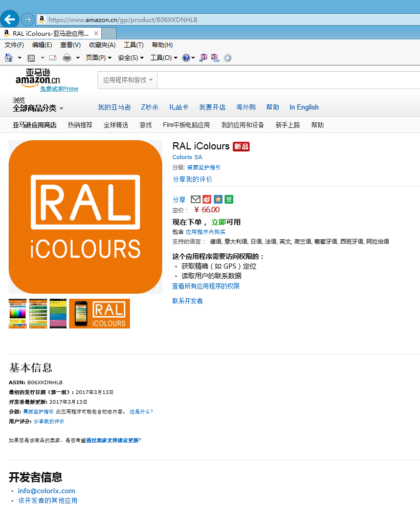Viewport: 420px width, 506px height.
Task: Click the Home icon in toolbar
Action: (x=9, y=58)
